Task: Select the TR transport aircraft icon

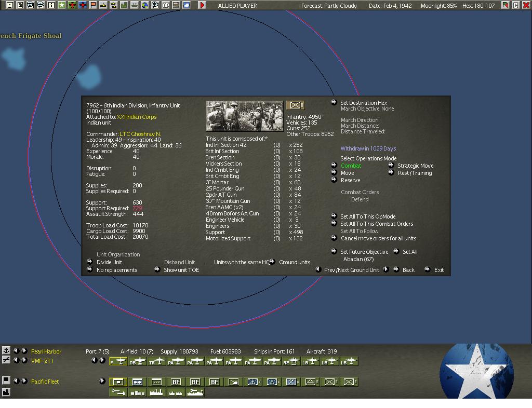Action: click(x=157, y=362)
